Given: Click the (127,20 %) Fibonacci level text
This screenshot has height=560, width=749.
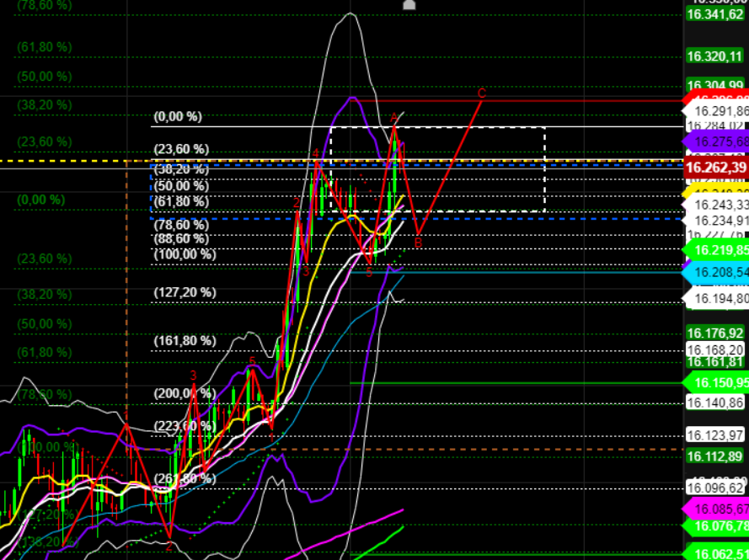Looking at the screenshot, I should pos(186,292).
